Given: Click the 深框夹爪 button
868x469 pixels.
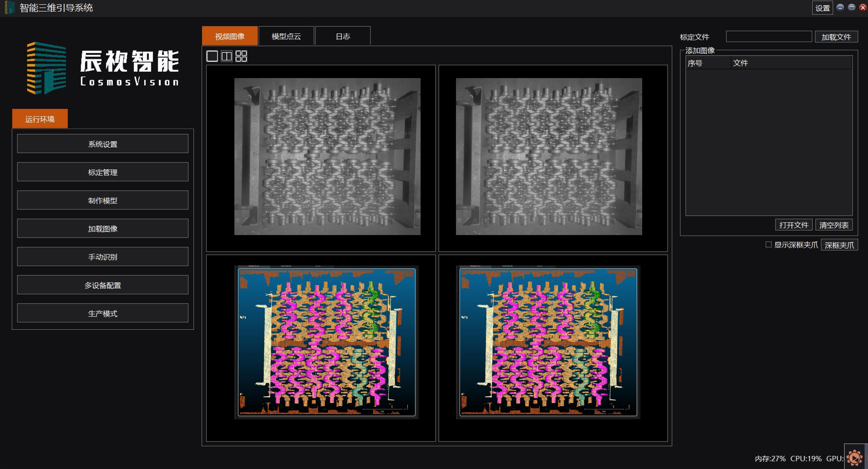Looking at the screenshot, I should tap(839, 245).
